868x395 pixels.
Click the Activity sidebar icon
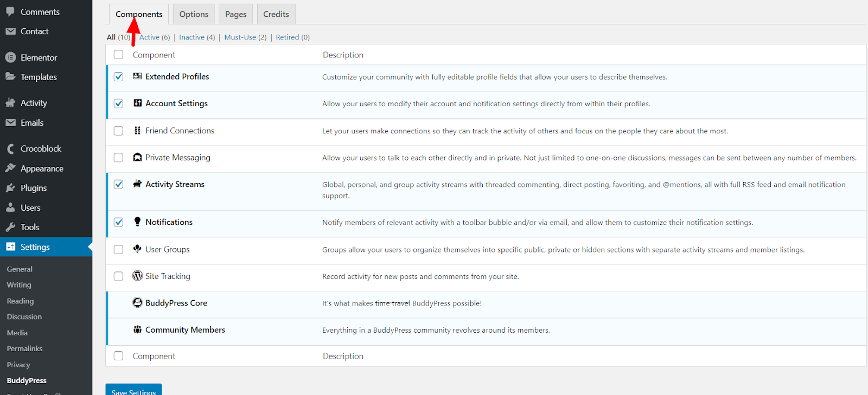coord(10,103)
